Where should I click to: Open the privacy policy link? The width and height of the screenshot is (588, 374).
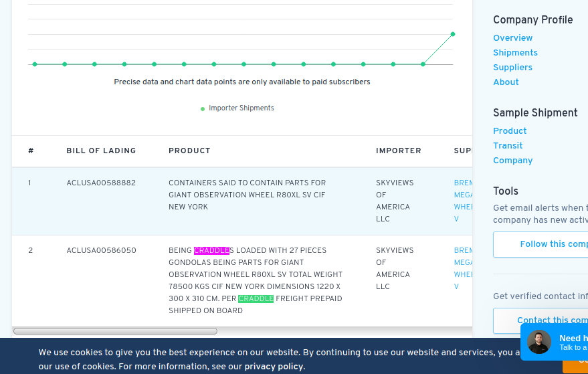point(274,367)
